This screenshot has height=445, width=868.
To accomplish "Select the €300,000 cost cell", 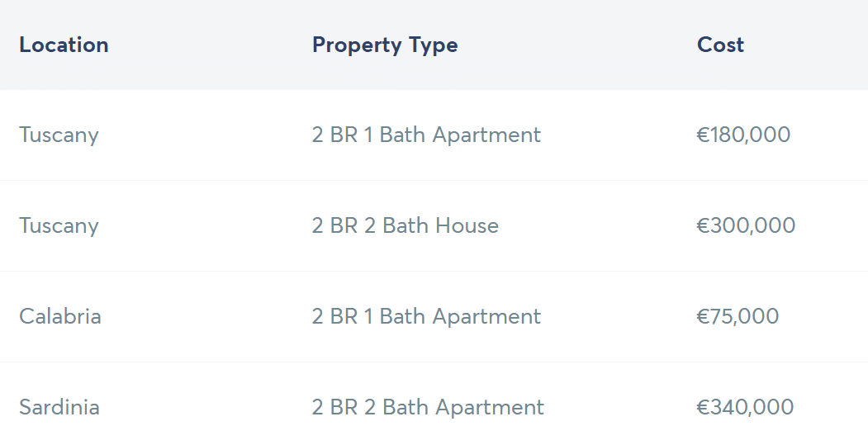I will point(746,226).
